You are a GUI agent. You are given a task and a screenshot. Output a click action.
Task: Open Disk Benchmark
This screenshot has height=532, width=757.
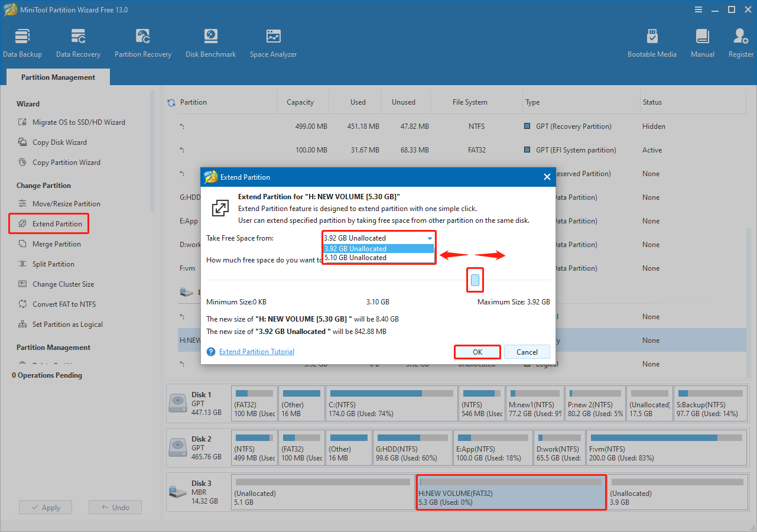click(x=210, y=41)
